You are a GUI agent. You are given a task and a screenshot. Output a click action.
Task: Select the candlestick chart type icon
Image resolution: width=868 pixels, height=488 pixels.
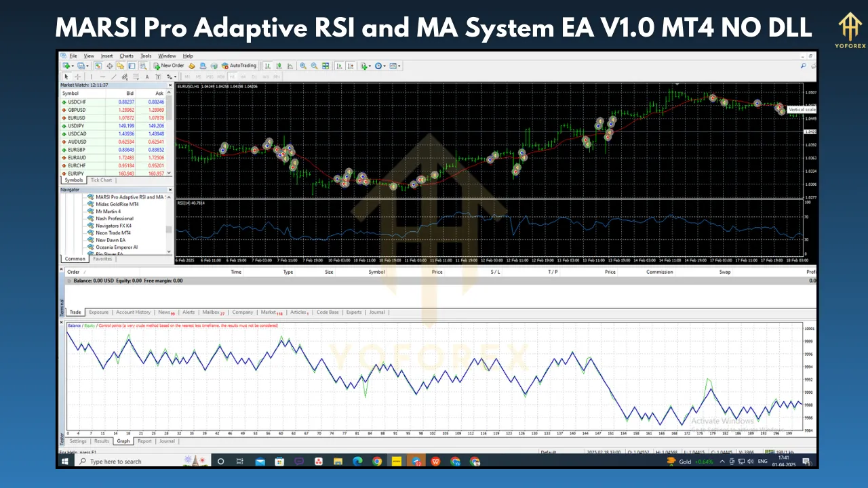(279, 66)
